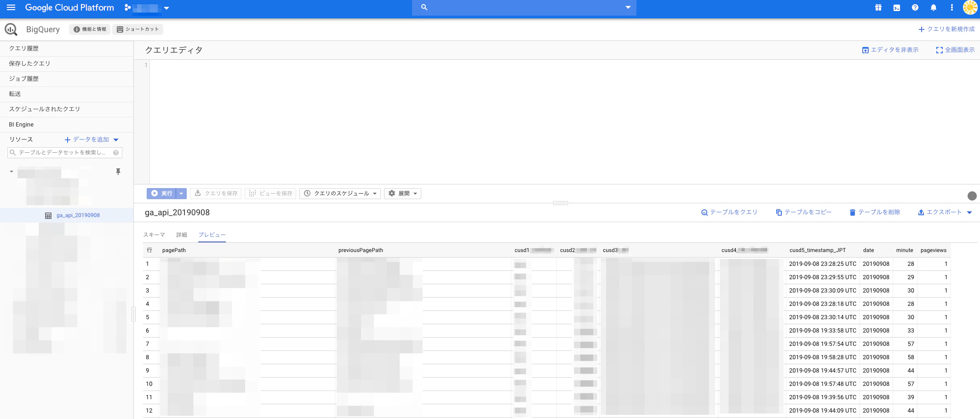Screen dimensions: 980x419
Task: Switch to the スキーマ tab
Action: click(154, 235)
